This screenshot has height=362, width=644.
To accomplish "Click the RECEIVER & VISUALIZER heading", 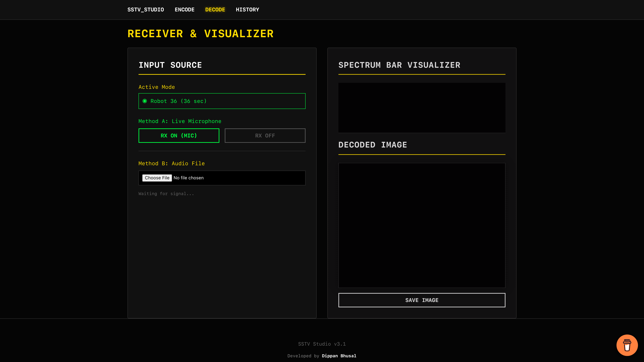I will click(x=201, y=34).
